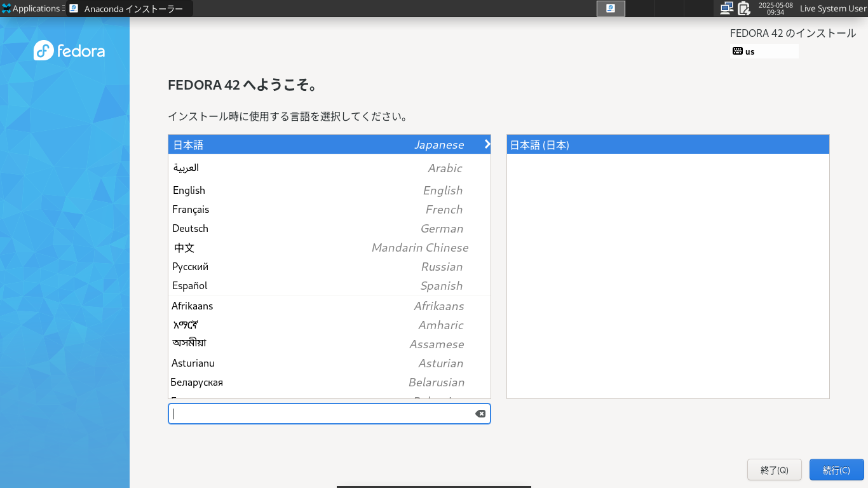Open the Applications menu in the top panel

(32, 8)
